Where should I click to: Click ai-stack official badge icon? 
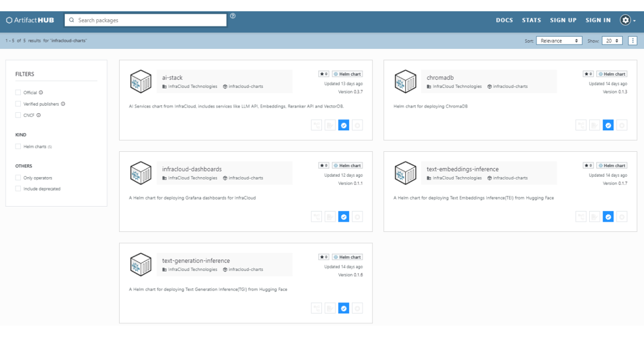tap(357, 125)
